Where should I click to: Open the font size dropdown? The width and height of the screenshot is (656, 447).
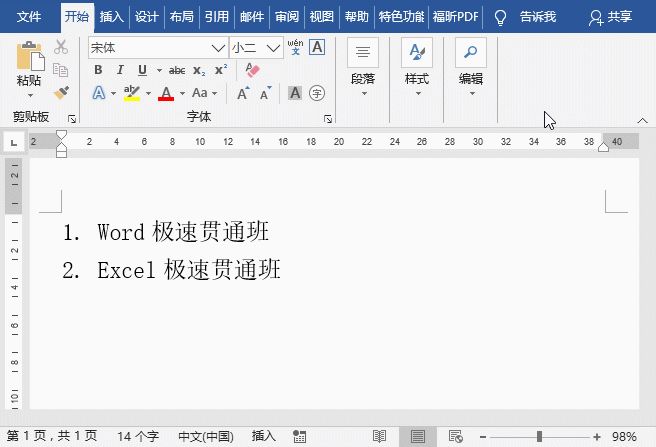coord(274,48)
